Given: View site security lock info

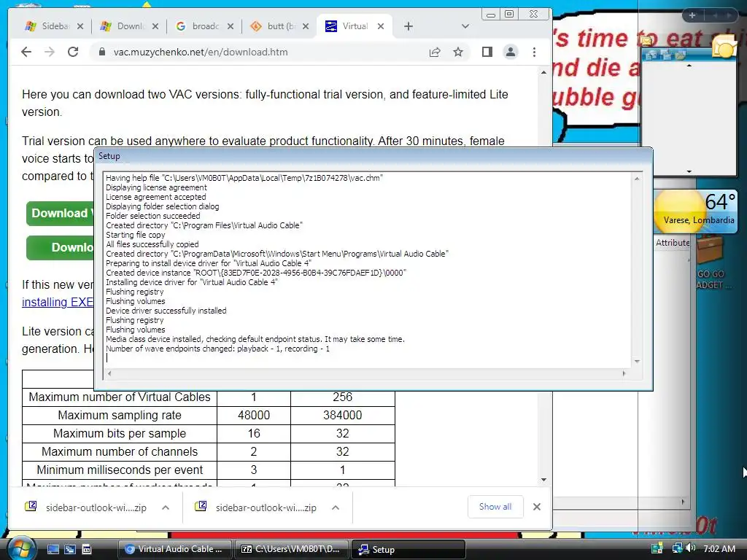Looking at the screenshot, I should pyautogui.click(x=101, y=52).
